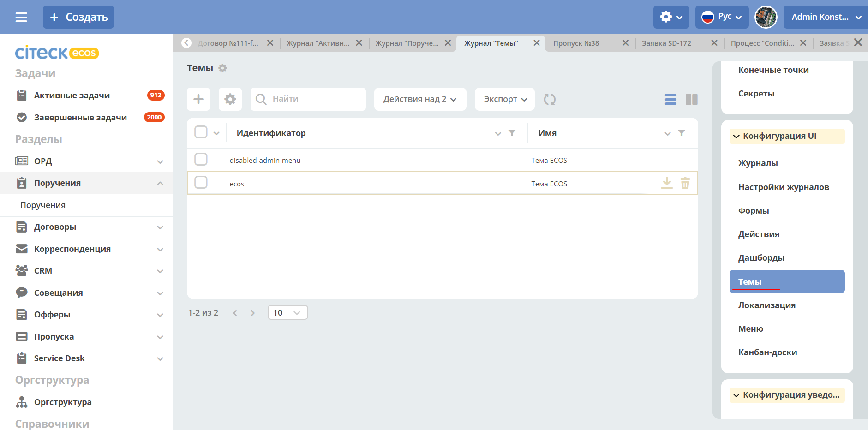Open Действия над 2 dropdown
This screenshot has height=430, width=868.
coord(420,99)
